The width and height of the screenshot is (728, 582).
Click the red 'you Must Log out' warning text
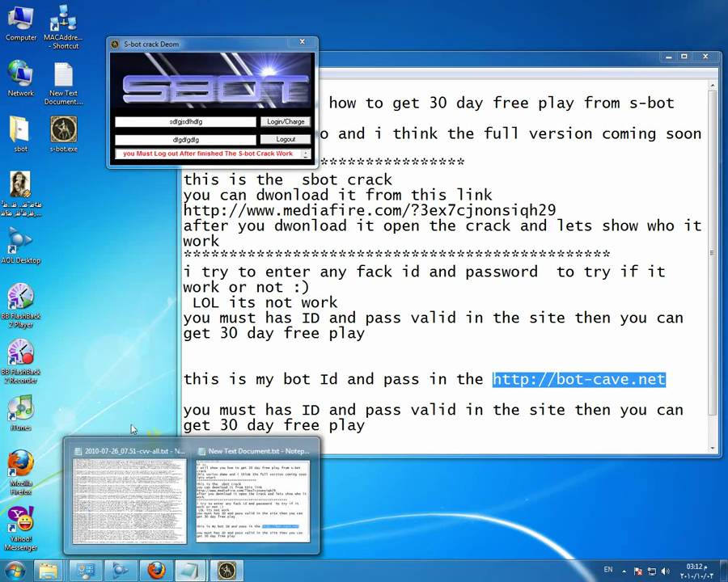tap(208, 154)
